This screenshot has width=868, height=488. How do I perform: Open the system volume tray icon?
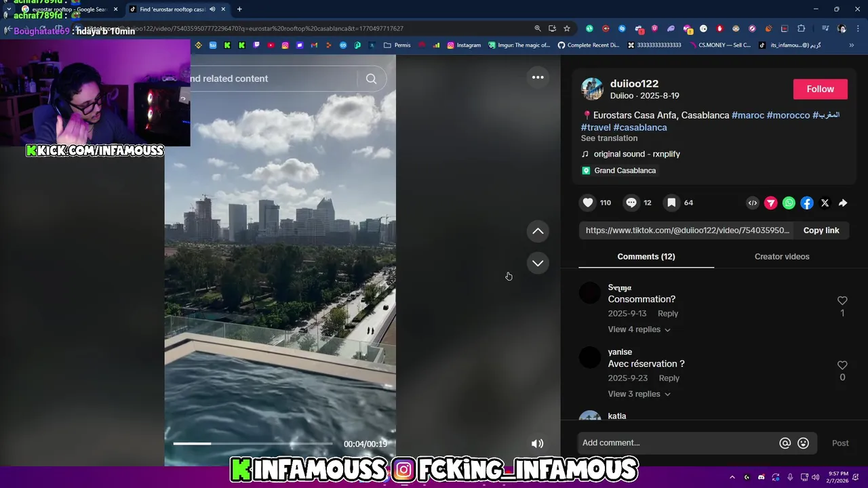[x=815, y=477]
